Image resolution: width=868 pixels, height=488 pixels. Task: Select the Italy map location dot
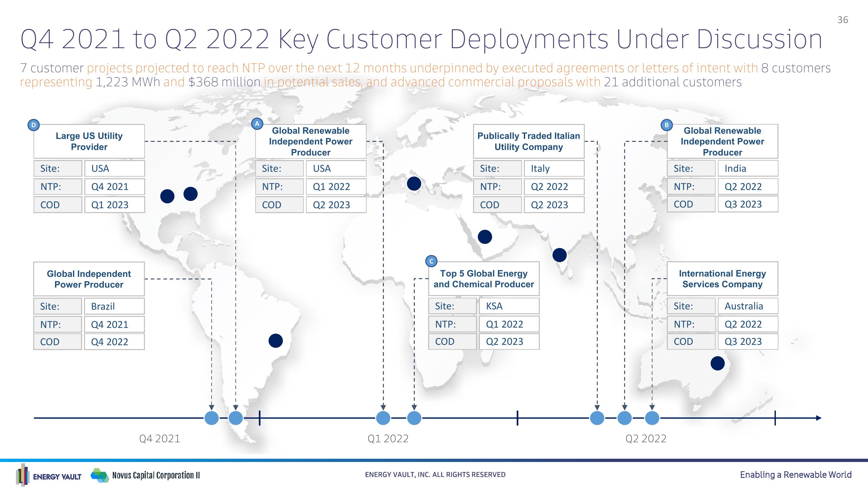coord(414,183)
